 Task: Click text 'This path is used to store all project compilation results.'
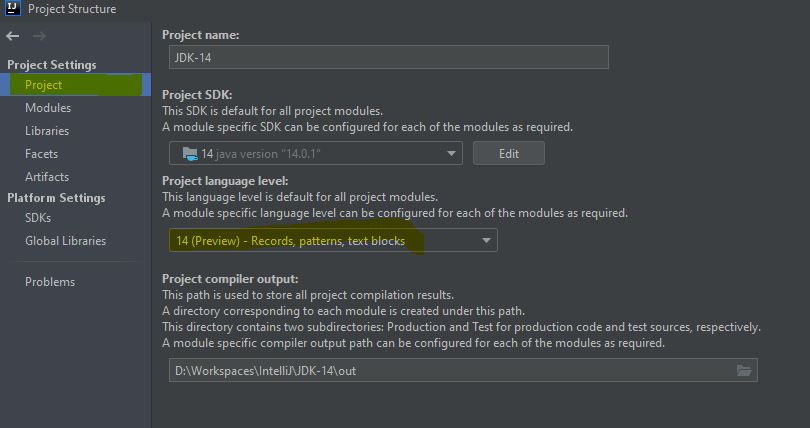[308, 295]
